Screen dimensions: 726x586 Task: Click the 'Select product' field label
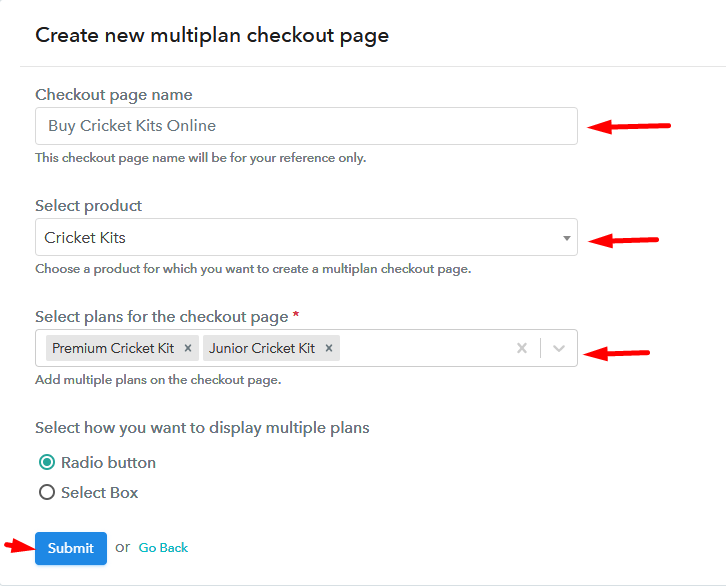[88, 206]
